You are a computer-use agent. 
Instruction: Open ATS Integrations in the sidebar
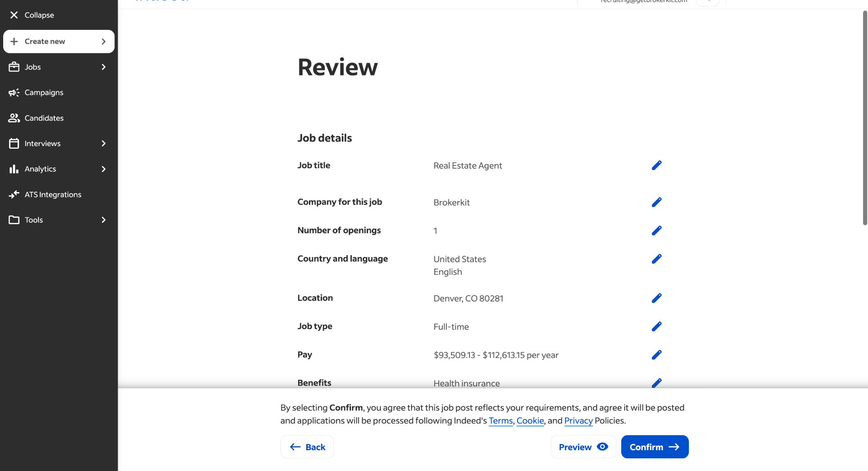click(52, 194)
